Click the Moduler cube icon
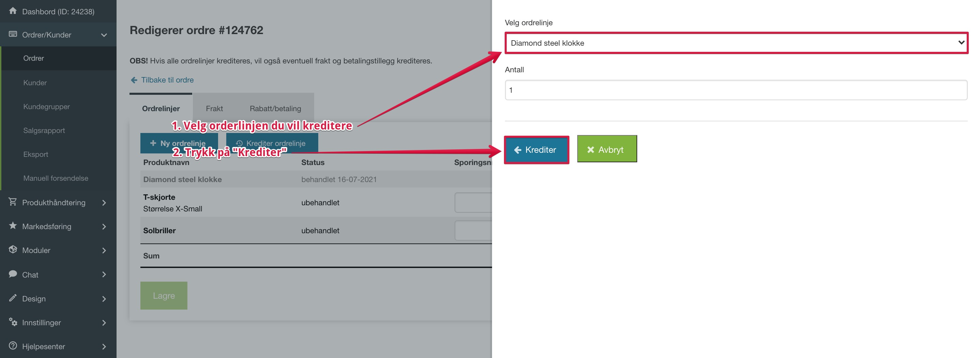The width and height of the screenshot is (980, 358). [13, 250]
